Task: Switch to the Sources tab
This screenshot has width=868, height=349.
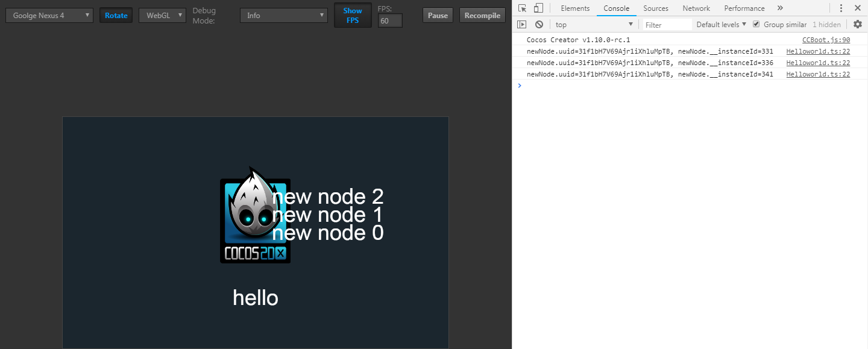Action: [x=656, y=8]
